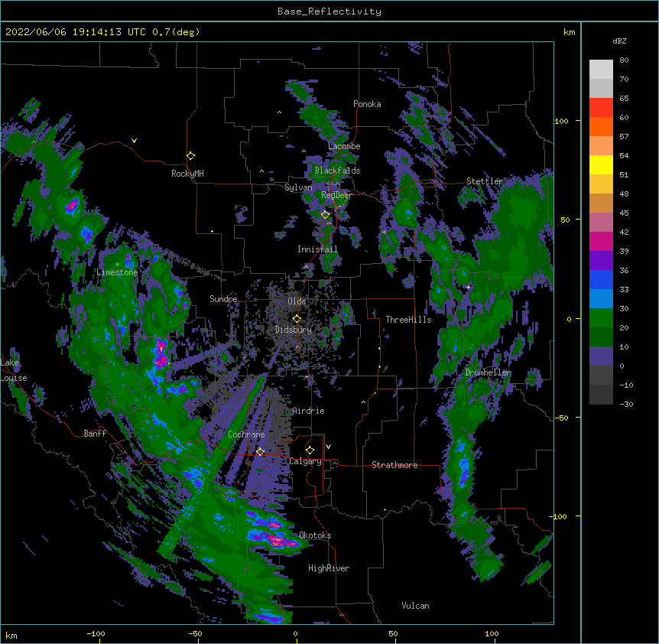Pick the darkest grey -30 to -10 legend band

click(601, 395)
